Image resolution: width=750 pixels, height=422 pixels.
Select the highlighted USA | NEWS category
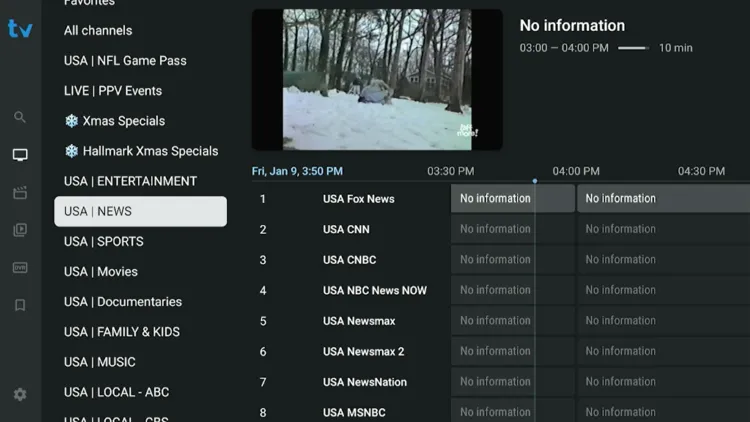141,211
